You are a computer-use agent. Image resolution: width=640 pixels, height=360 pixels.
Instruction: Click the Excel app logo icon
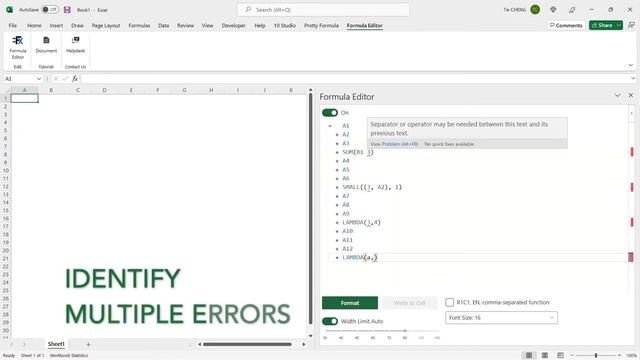click(9, 9)
